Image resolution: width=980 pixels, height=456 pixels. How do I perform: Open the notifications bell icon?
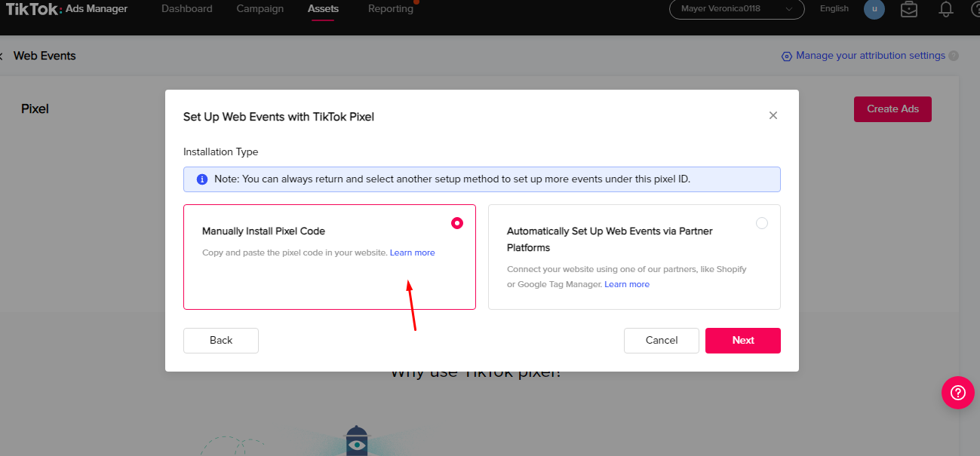tap(945, 9)
